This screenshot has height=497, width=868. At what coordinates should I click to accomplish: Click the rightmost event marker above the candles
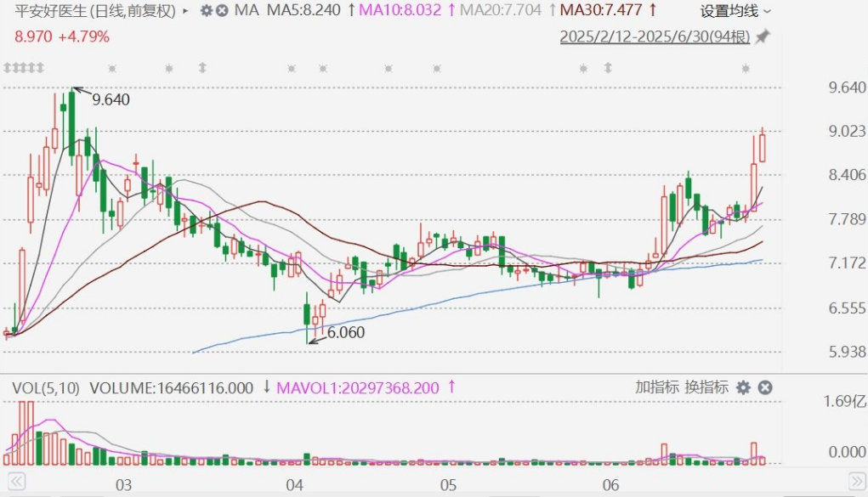(746, 68)
